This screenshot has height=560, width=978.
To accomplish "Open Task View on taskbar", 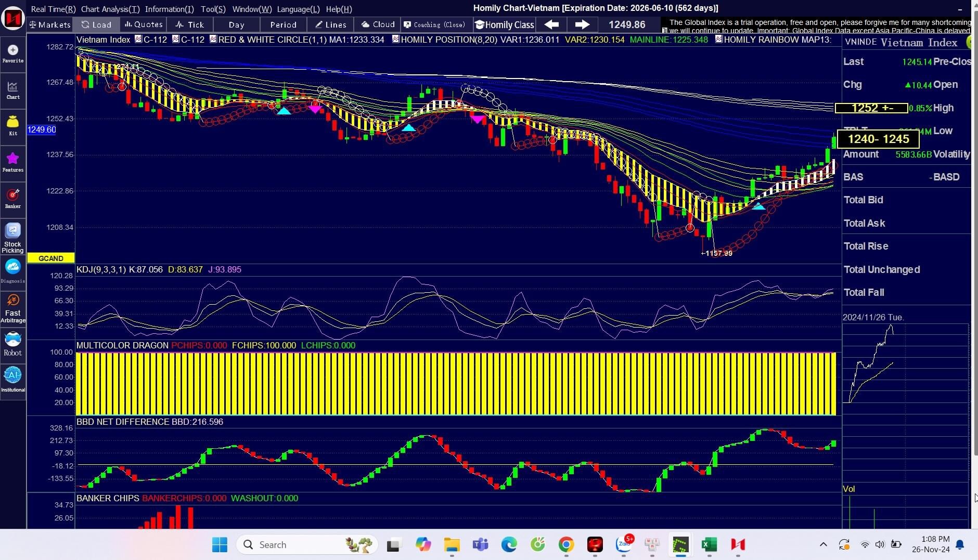I will click(394, 544).
